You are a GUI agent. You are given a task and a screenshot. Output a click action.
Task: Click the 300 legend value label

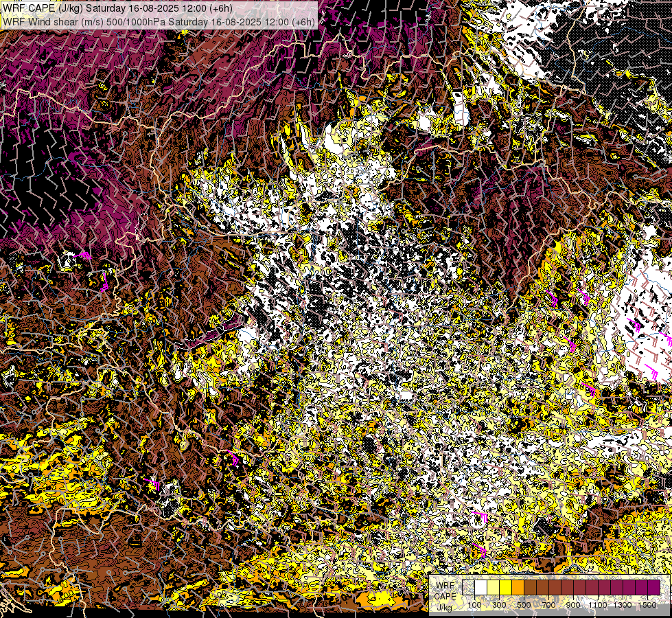click(499, 605)
